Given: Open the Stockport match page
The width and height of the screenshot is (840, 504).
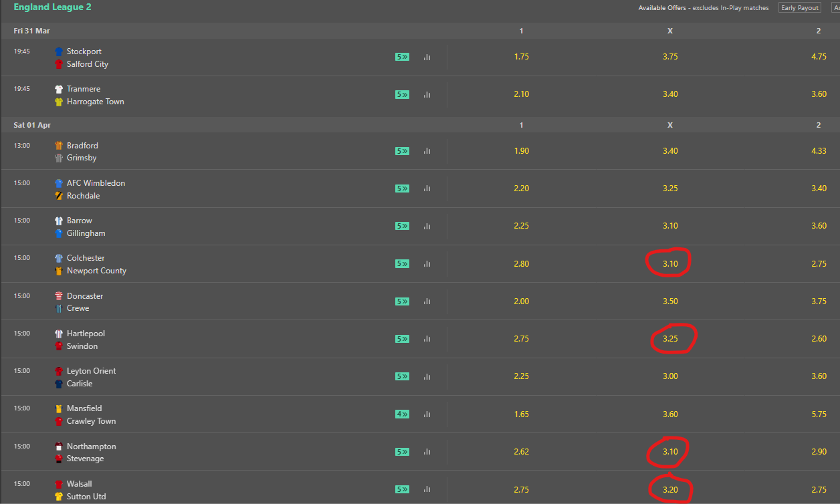Looking at the screenshot, I should (84, 51).
